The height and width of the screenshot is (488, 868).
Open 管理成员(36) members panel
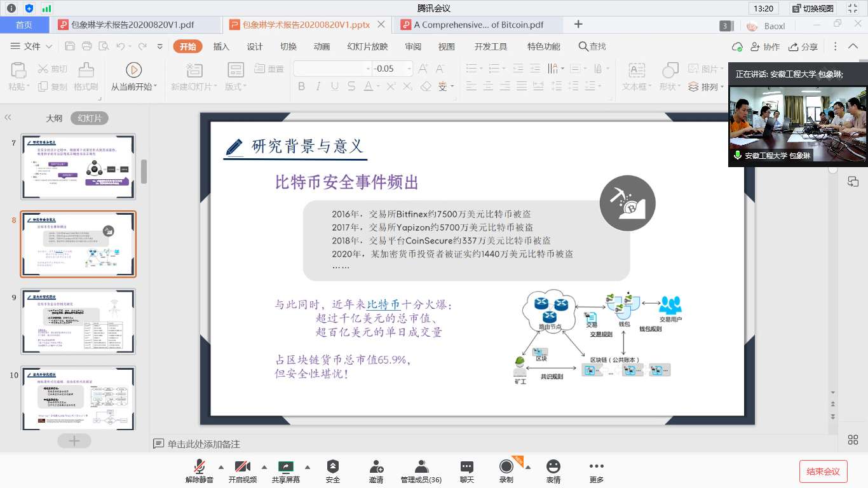tap(421, 467)
